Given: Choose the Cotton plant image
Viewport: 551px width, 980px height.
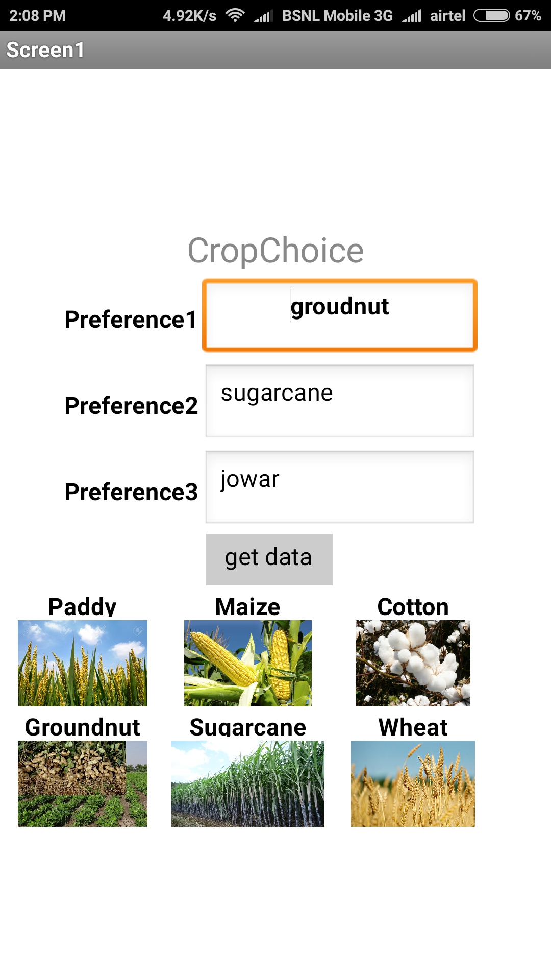Looking at the screenshot, I should pos(413,663).
